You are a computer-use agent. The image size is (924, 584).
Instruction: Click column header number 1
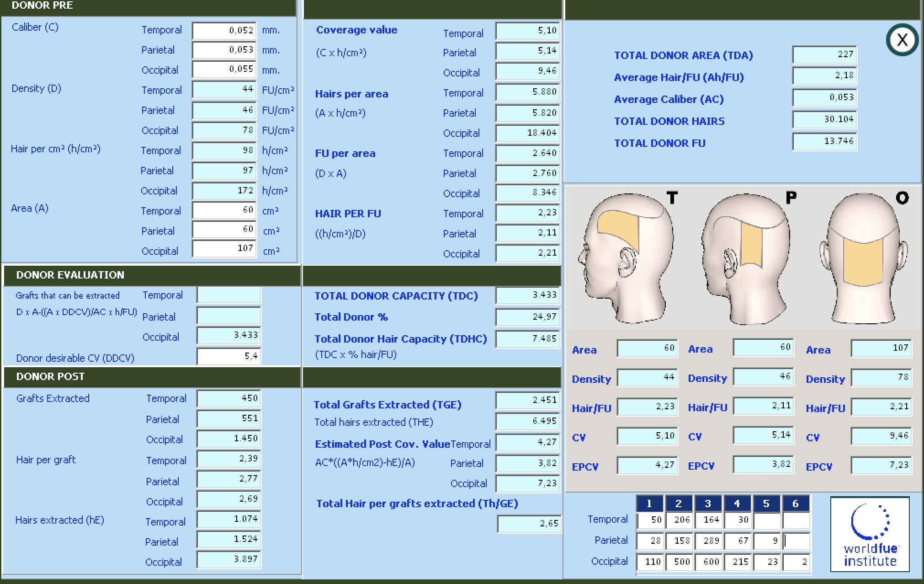(649, 504)
